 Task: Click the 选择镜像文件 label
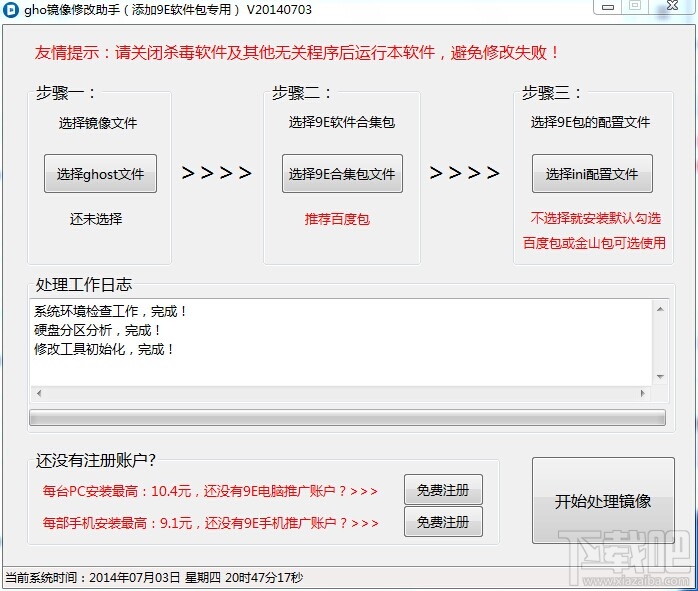pos(98,123)
